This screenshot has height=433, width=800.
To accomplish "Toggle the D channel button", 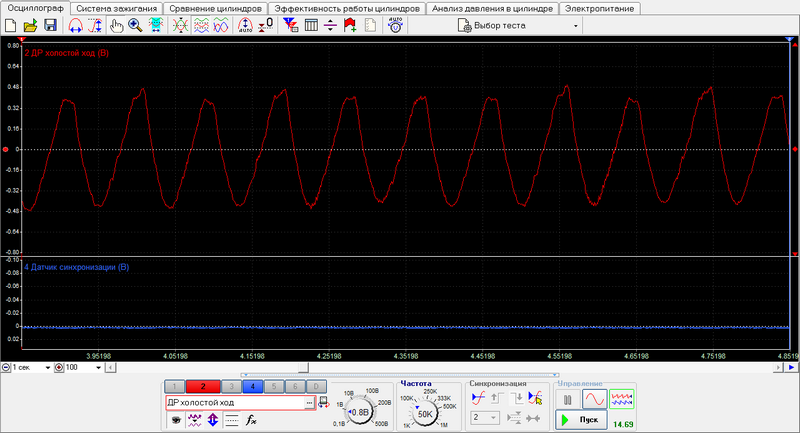I will pyautogui.click(x=316, y=387).
